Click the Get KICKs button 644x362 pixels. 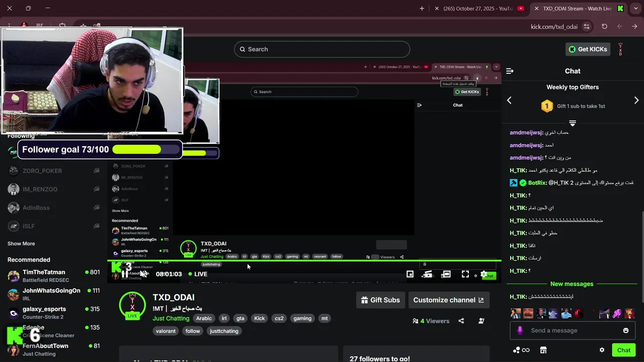tap(588, 49)
